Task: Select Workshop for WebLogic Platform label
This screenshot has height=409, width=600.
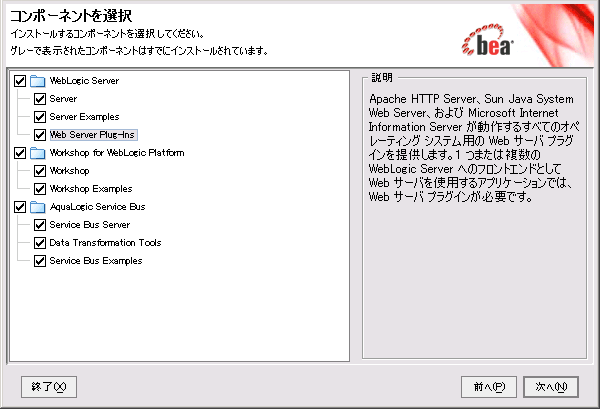Action: click(117, 153)
